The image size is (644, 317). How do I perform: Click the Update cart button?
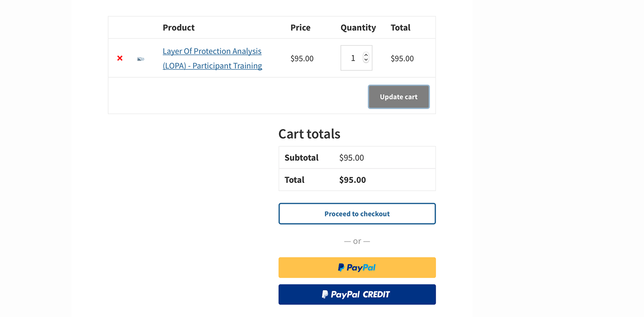click(398, 97)
